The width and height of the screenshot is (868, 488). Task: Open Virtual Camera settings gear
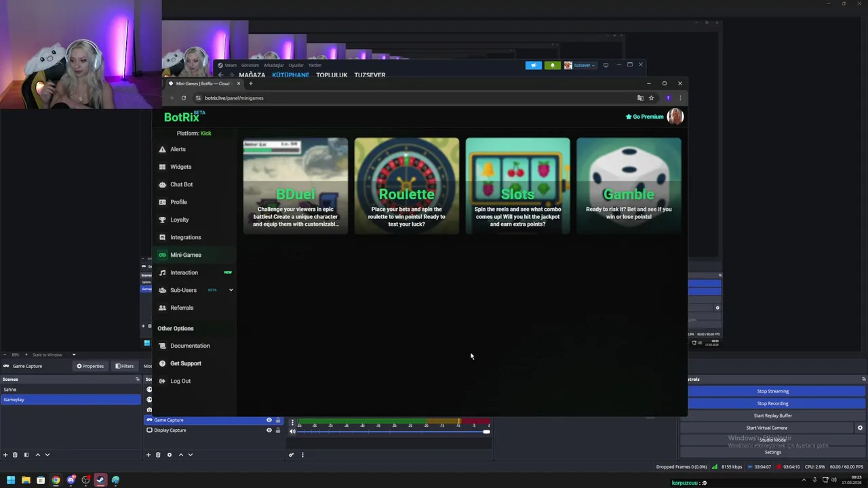tap(860, 428)
